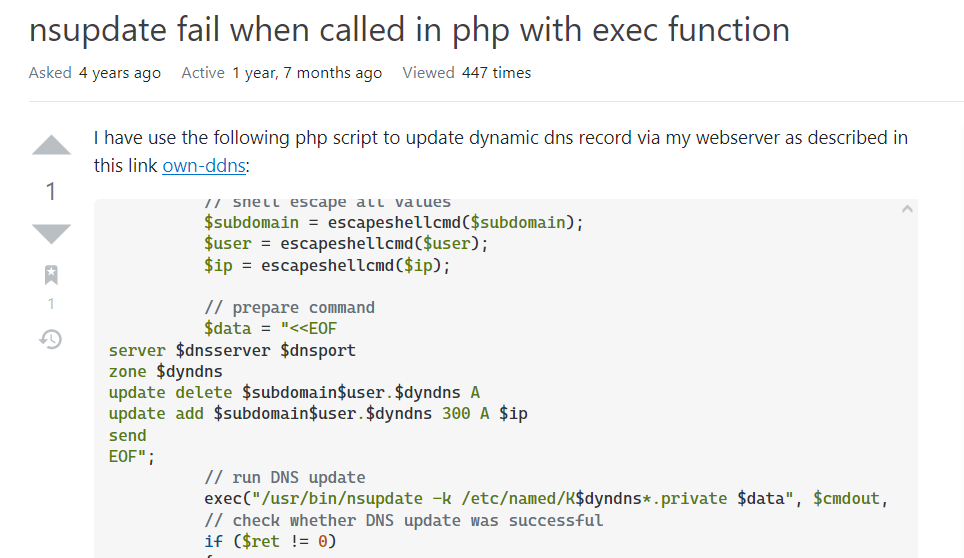The image size is (964, 558).
Task: Click the '$subdomain = escapeshellcmd' code line
Action: point(393,222)
